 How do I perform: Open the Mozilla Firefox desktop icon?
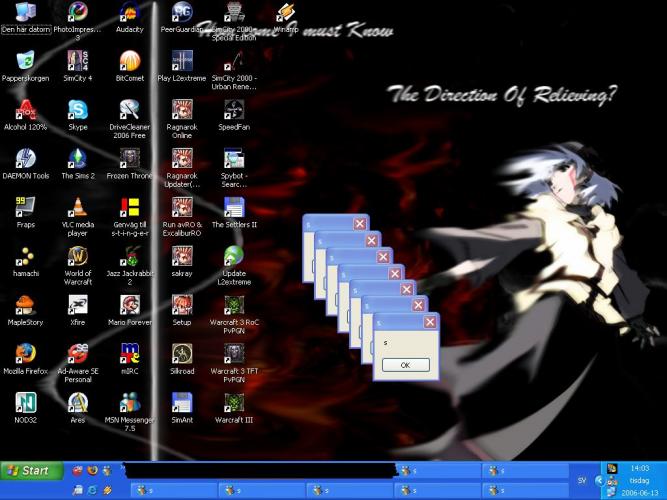tap(26, 353)
